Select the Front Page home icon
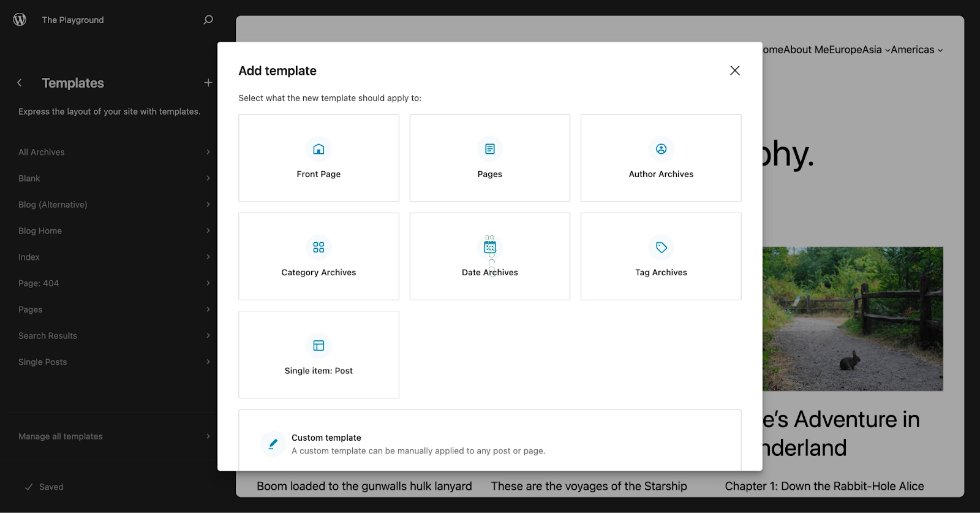The height and width of the screenshot is (513, 980). [x=318, y=149]
